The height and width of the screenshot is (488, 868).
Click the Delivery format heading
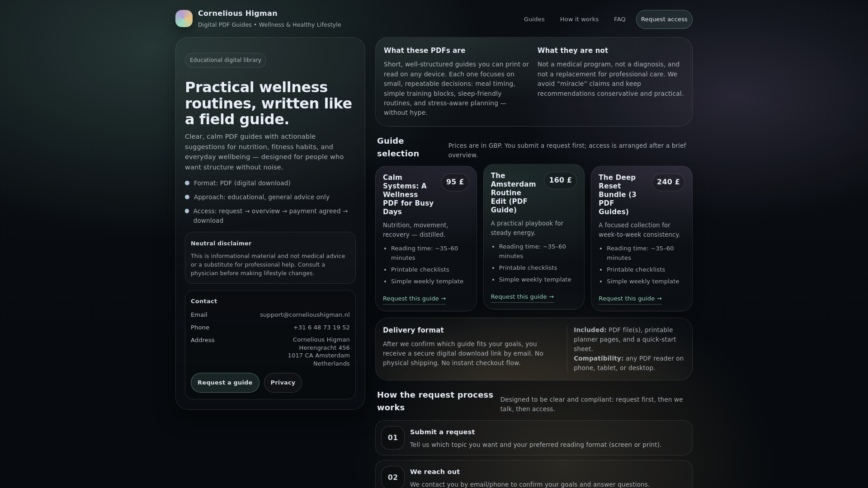(x=413, y=330)
